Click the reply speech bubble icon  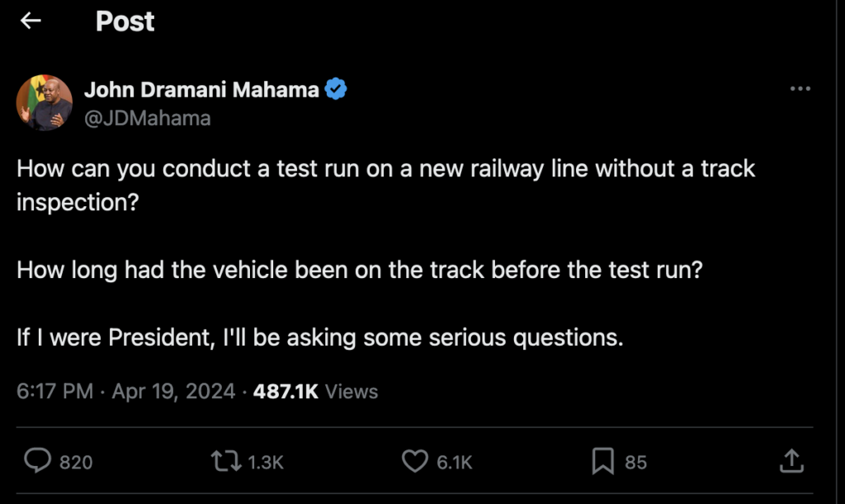point(37,461)
